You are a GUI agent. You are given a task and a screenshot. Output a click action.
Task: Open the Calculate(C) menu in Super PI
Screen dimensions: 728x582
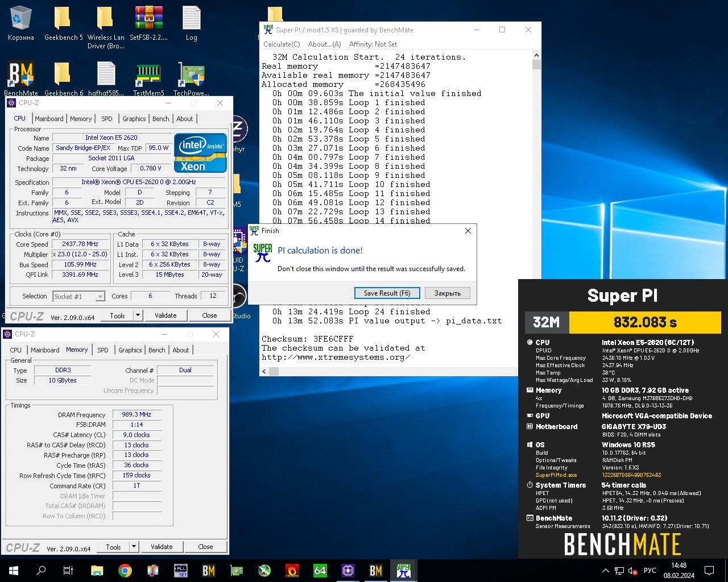click(282, 44)
